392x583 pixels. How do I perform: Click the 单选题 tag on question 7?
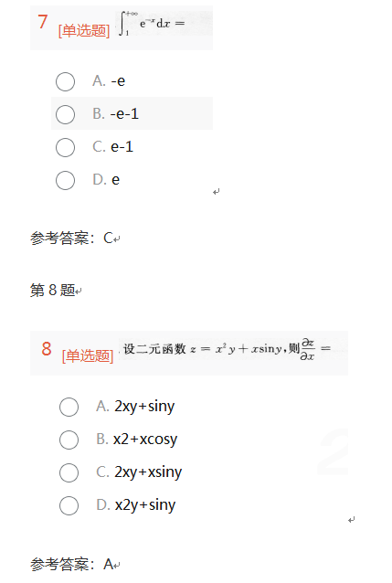[84, 30]
